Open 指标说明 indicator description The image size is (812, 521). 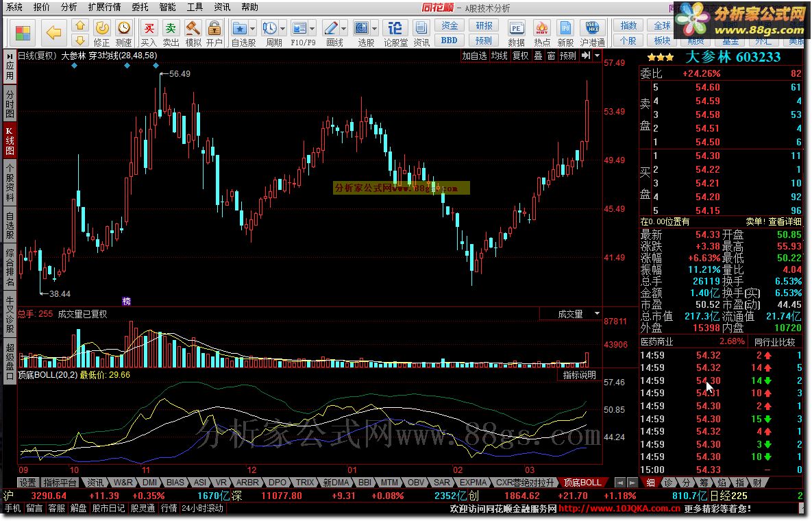coord(580,375)
